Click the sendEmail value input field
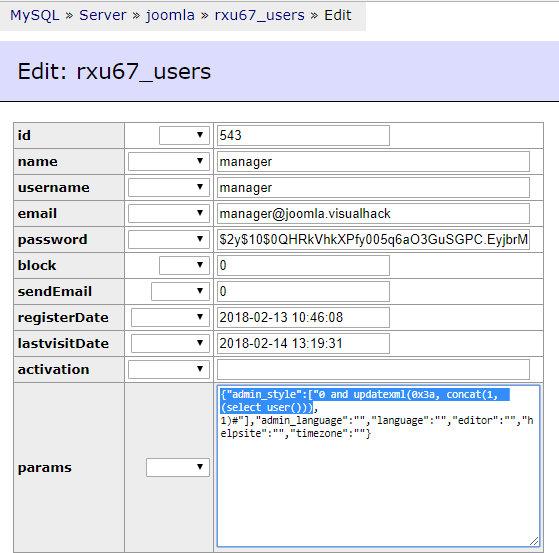 click(303, 291)
